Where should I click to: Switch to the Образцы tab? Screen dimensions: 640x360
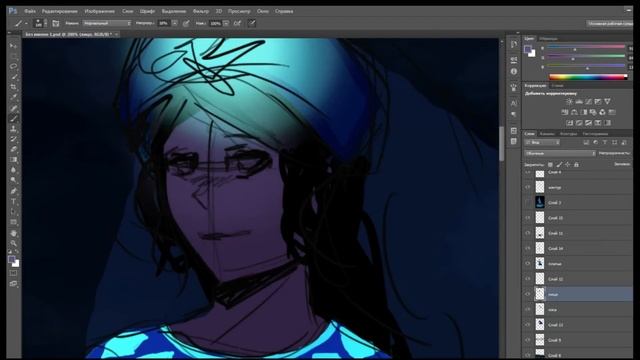tap(548, 39)
